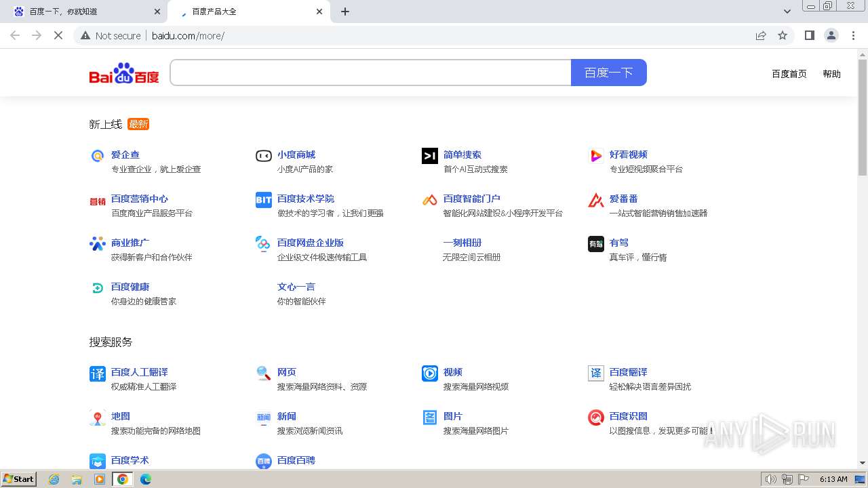Click the 百度技术学院 BIT icon
The width and height of the screenshot is (868, 488).
(x=264, y=200)
